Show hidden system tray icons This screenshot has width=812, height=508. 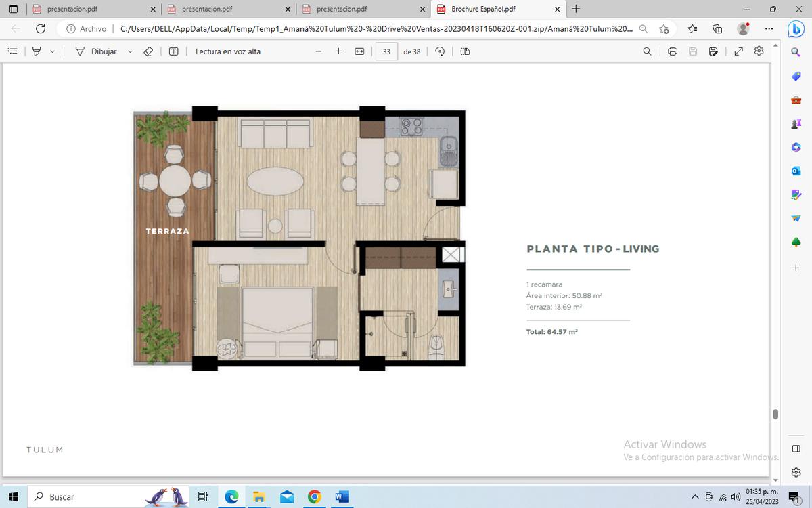coord(696,497)
